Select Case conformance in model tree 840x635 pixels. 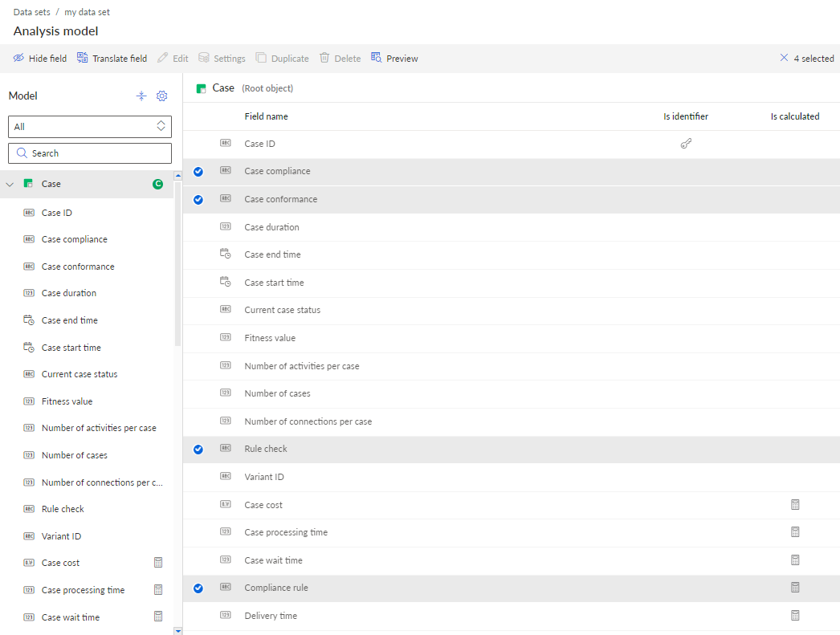click(78, 267)
